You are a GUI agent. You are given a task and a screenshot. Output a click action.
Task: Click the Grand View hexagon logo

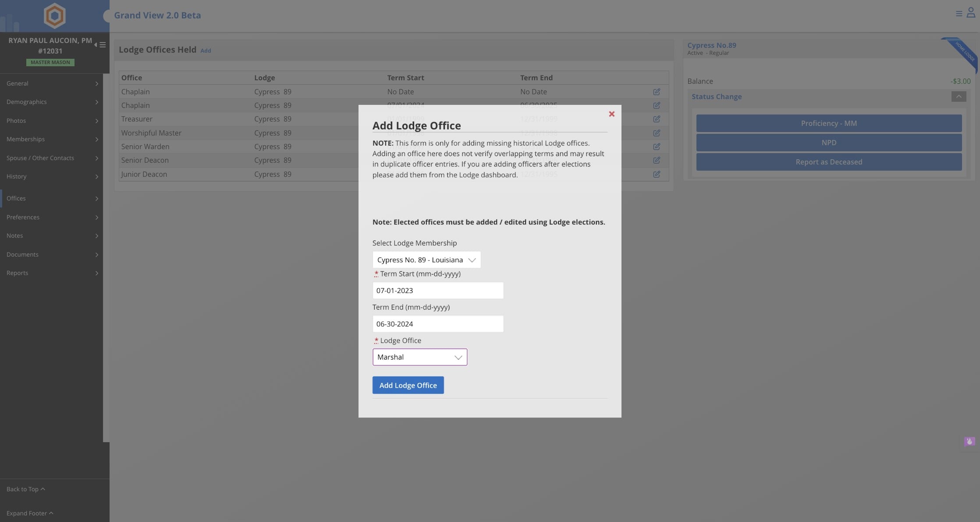(55, 16)
